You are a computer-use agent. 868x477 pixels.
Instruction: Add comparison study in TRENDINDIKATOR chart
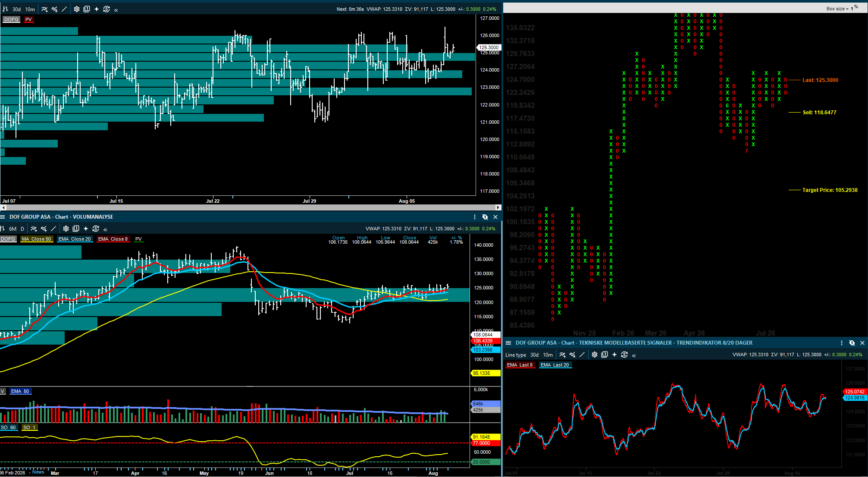click(572, 355)
